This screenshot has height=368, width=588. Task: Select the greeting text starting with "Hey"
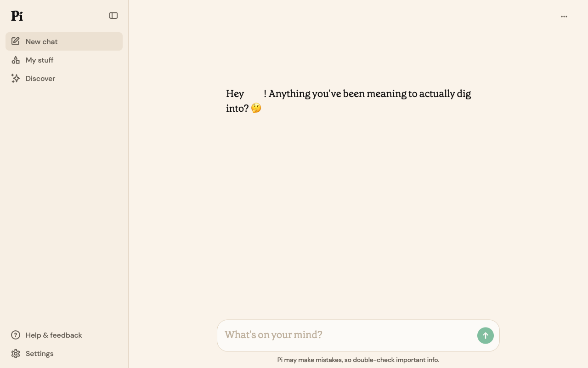(349, 101)
